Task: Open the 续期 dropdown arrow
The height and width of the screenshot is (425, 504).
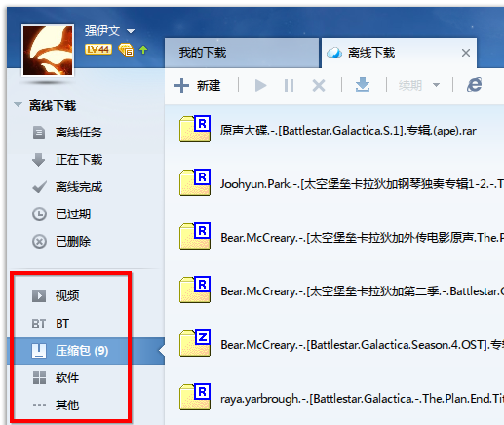Action: [x=436, y=85]
